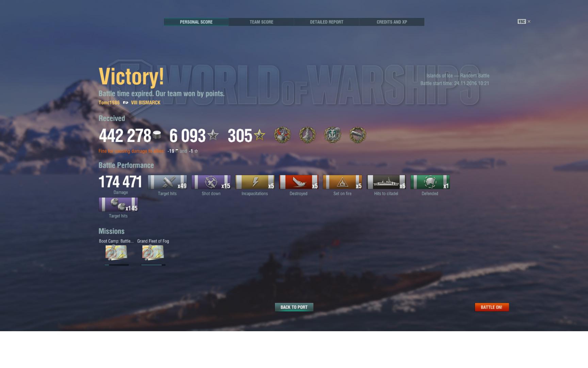The image size is (588, 368).
Task: Switch to the Team Score tab
Action: click(x=261, y=22)
